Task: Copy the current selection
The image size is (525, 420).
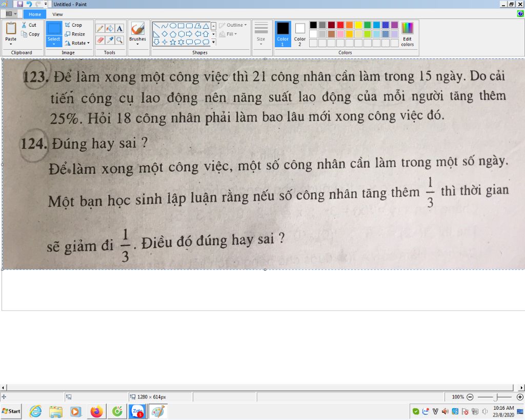Action: [30, 34]
